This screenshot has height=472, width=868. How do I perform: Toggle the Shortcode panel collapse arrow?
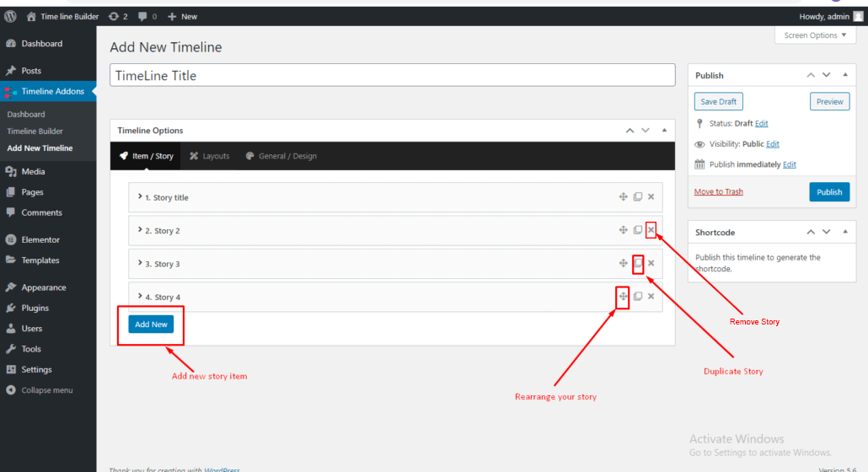coord(844,232)
